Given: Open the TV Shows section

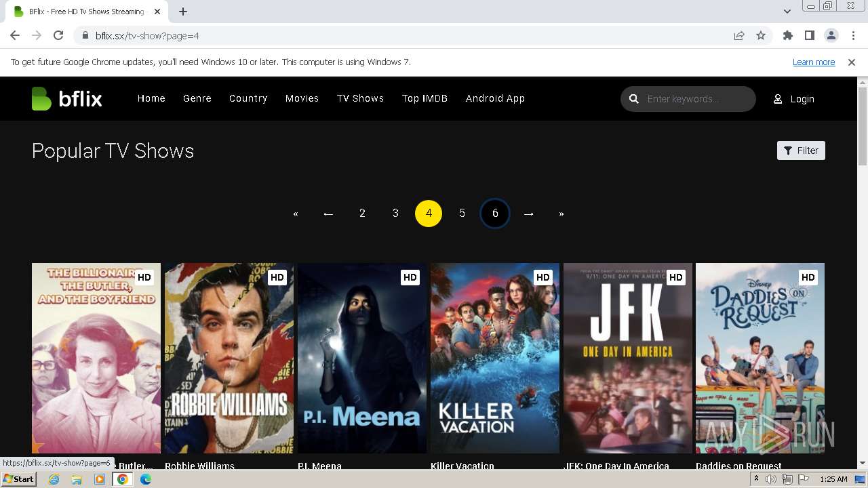Looking at the screenshot, I should click(361, 98).
